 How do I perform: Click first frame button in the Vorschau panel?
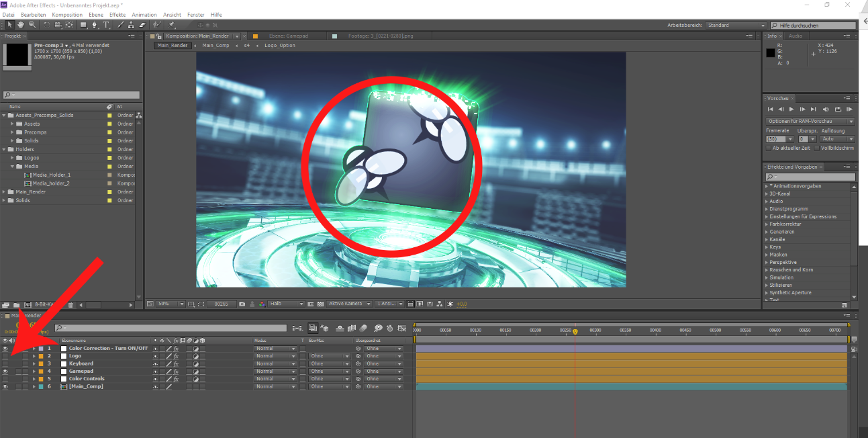click(771, 109)
